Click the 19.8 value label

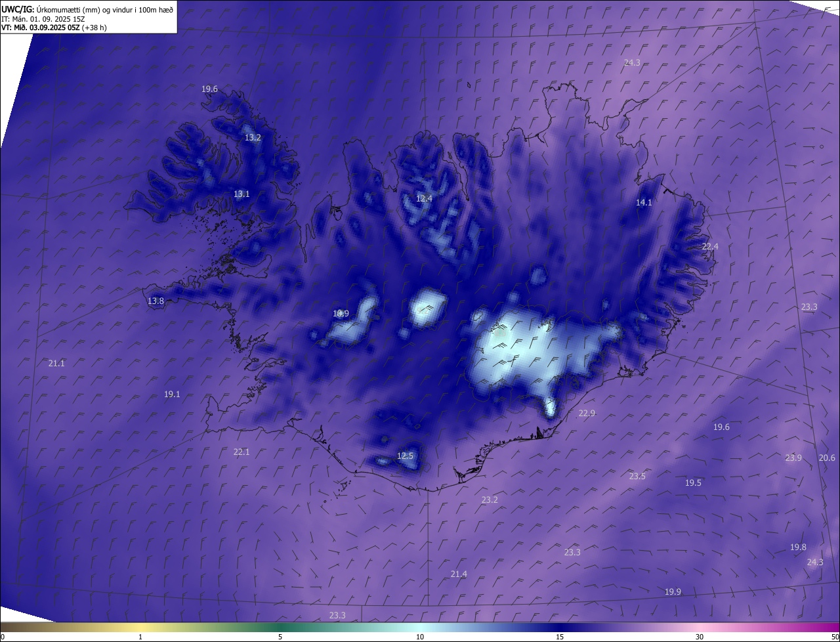click(x=798, y=547)
